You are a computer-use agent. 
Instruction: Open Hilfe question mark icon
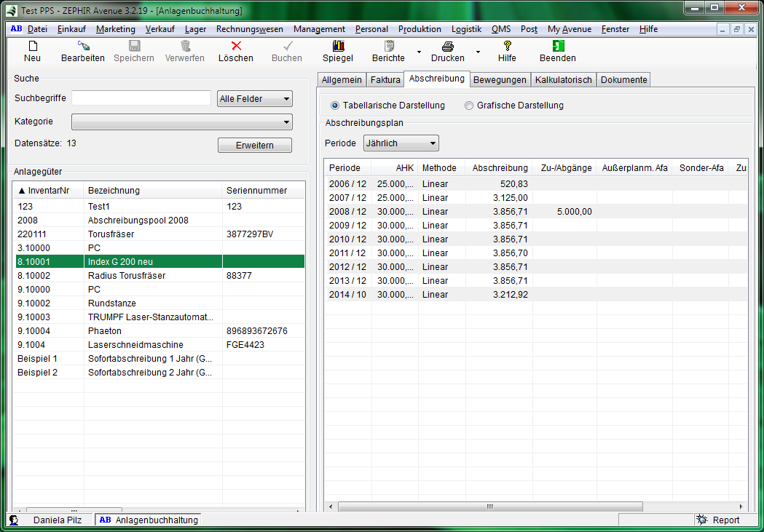[x=507, y=46]
